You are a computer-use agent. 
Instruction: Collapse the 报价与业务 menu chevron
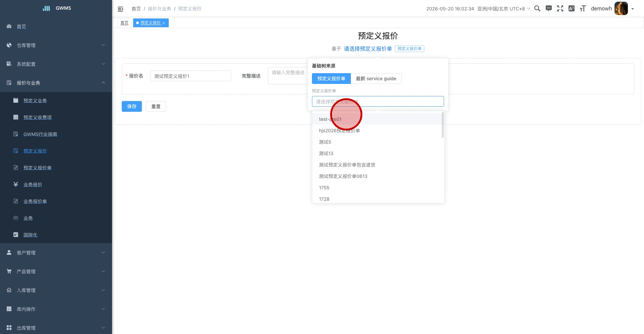click(x=103, y=83)
